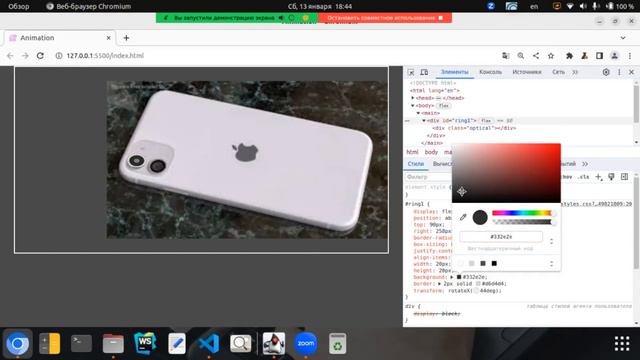Screen dimensions: 640x360
Task: Show applications grid in the dock
Action: pos(622,344)
